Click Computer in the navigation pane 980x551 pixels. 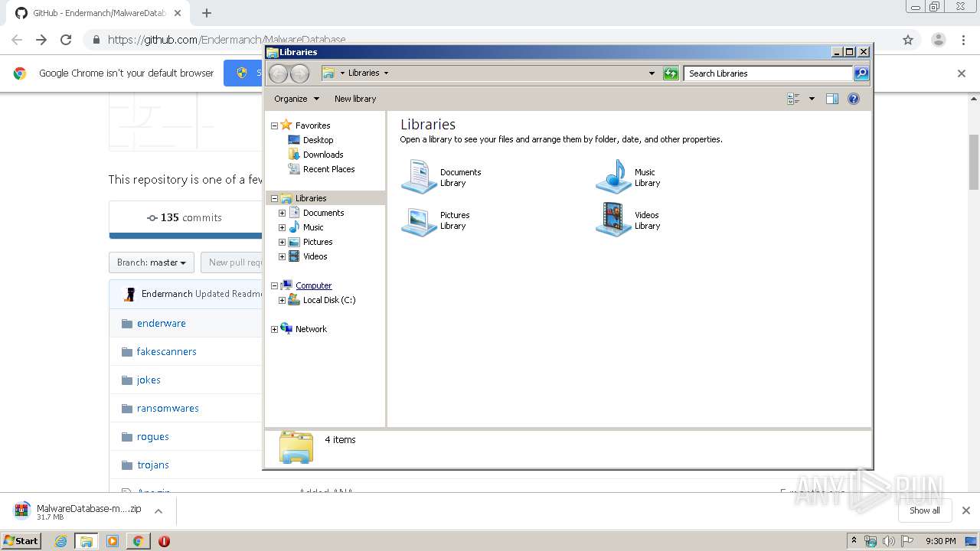click(x=313, y=285)
